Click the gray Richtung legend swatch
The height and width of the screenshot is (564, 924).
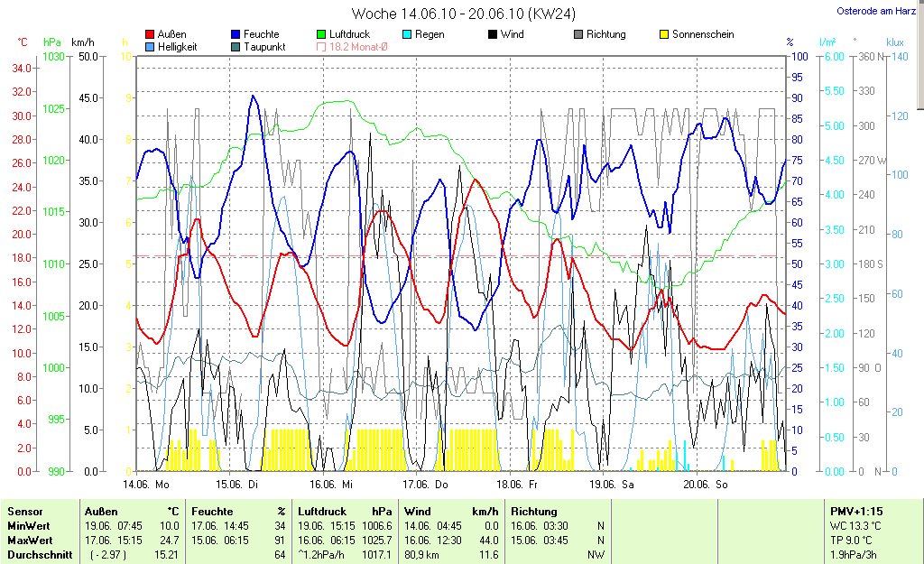[578, 34]
